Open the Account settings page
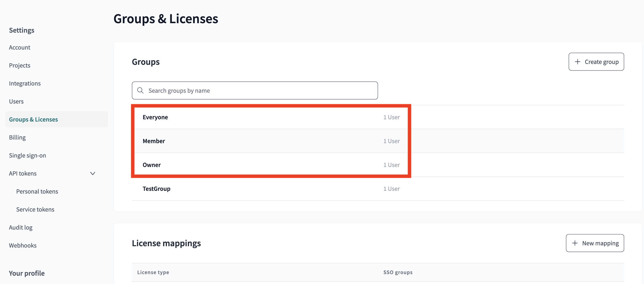 (x=20, y=47)
